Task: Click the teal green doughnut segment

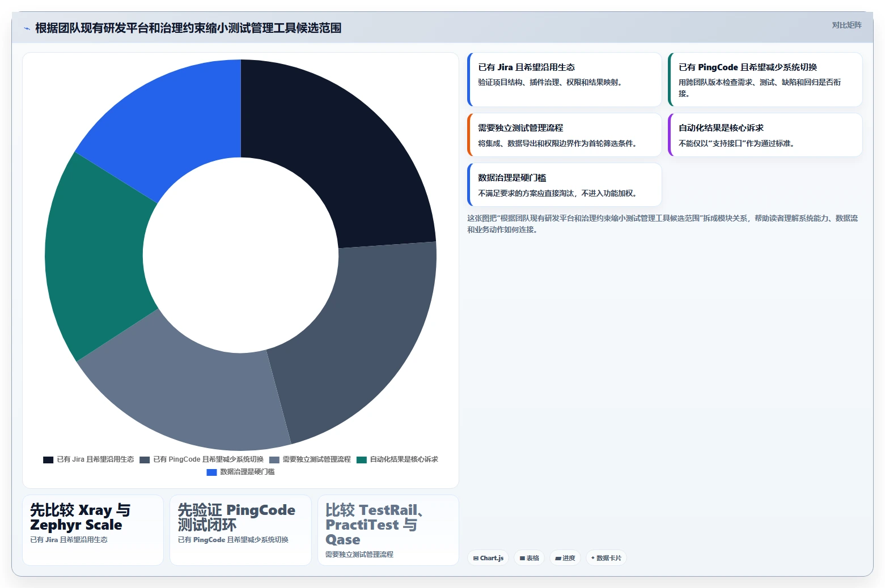Action: (94, 255)
